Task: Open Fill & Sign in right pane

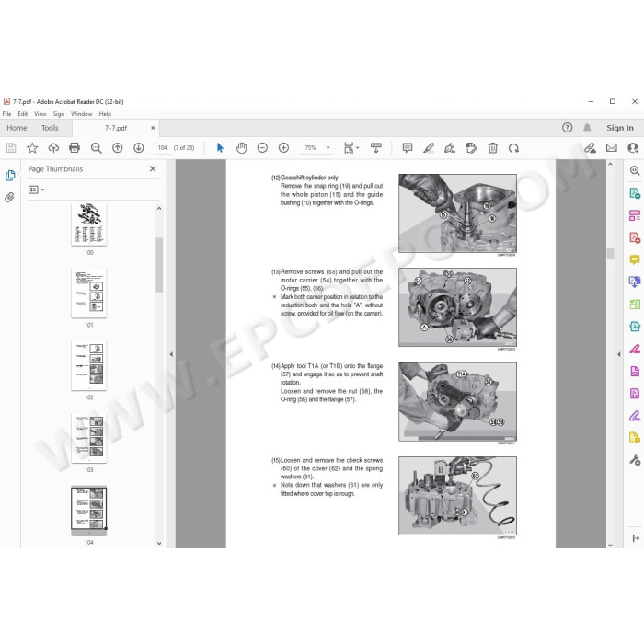Action: click(635, 416)
